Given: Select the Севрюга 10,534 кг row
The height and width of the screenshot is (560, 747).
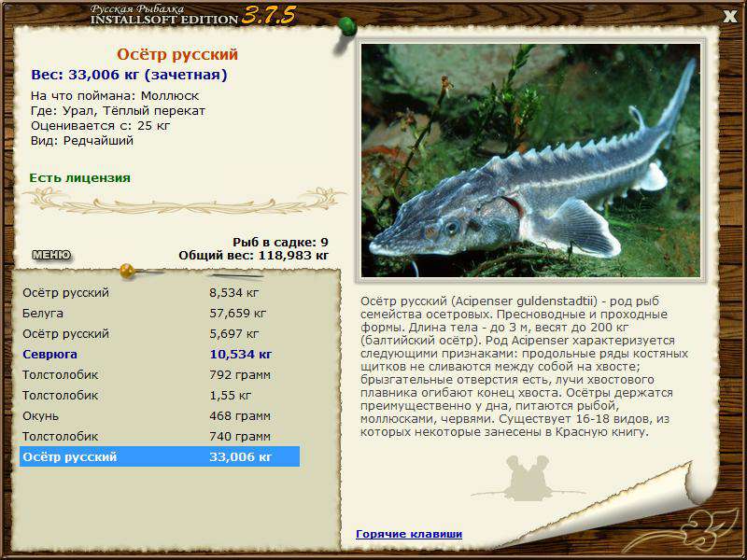Looking at the screenshot, I should tap(160, 354).
